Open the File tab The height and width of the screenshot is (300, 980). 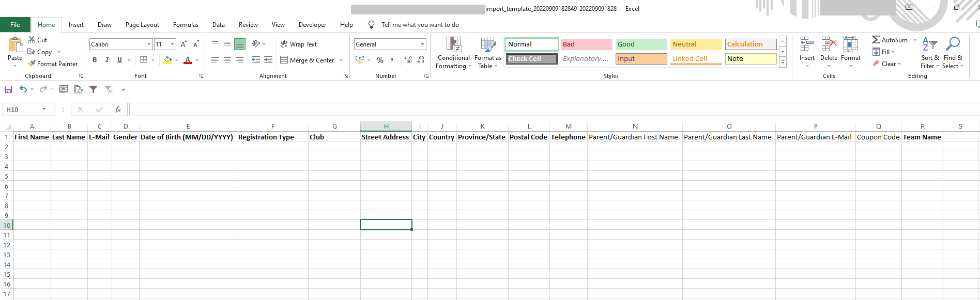[x=15, y=25]
